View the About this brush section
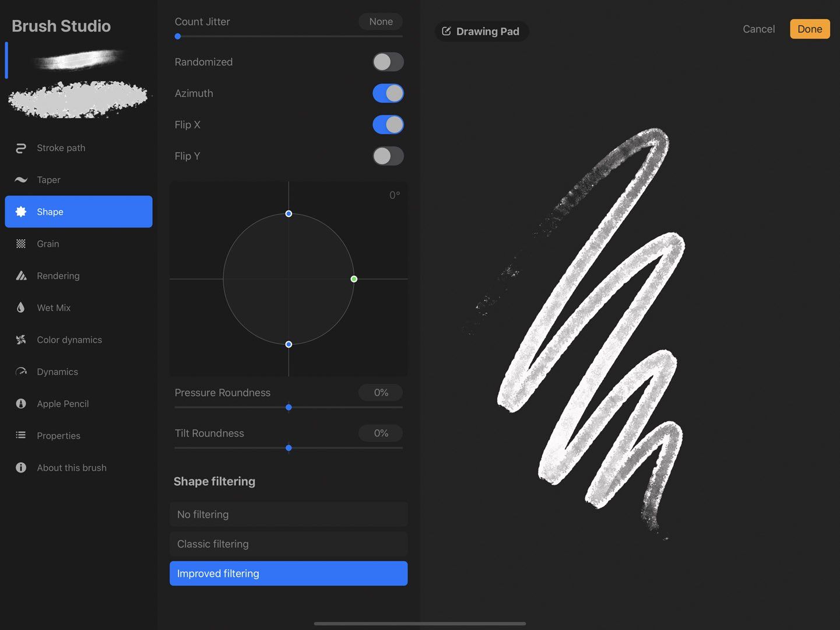 point(71,467)
